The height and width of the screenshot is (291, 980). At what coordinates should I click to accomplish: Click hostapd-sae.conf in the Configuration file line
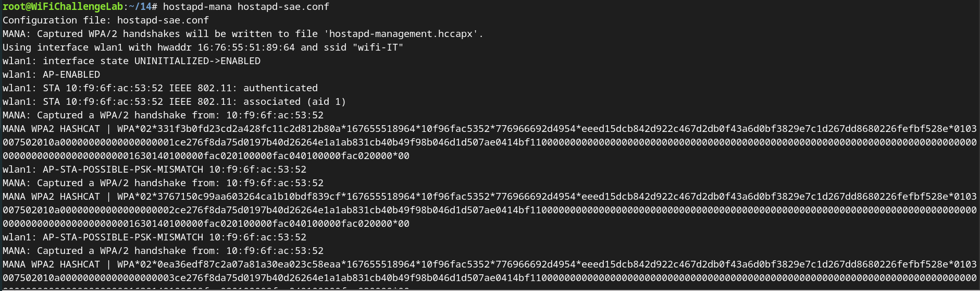163,20
